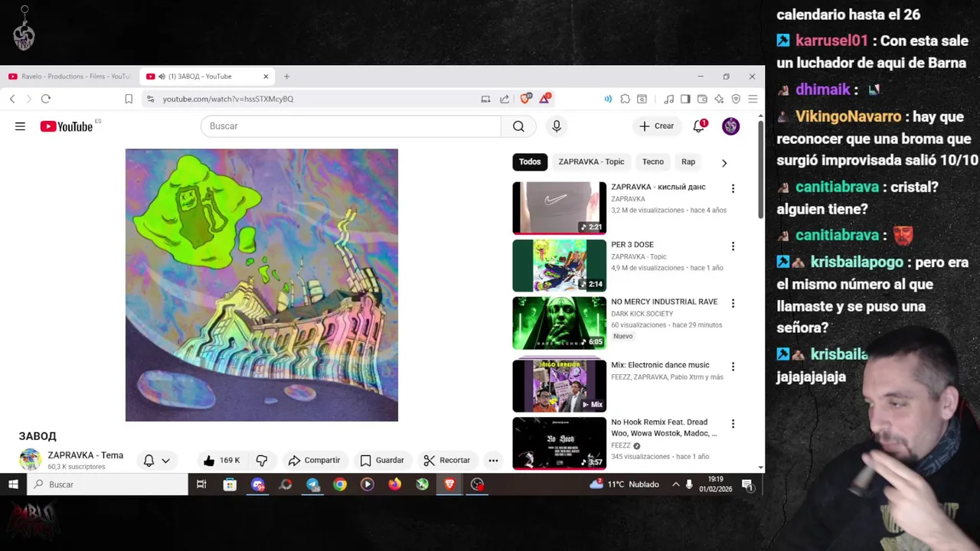Start voice search with the microphone icon
Viewport: 980px width, 551px height.
[x=557, y=126]
